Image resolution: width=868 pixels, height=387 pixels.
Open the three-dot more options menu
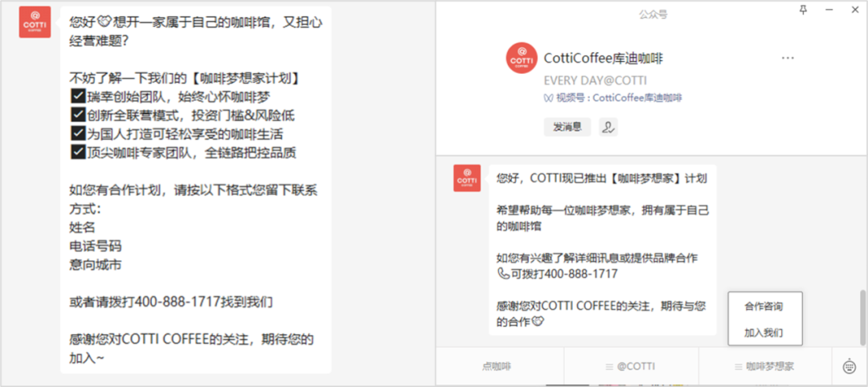pyautogui.click(x=788, y=59)
